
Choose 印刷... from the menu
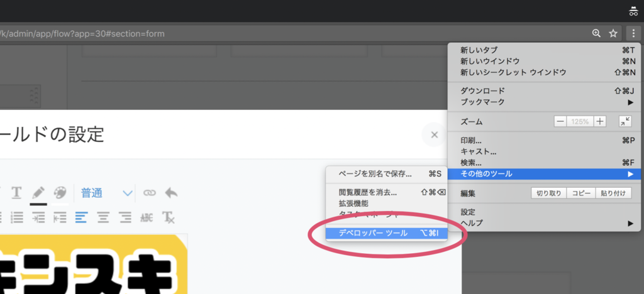coord(544,140)
